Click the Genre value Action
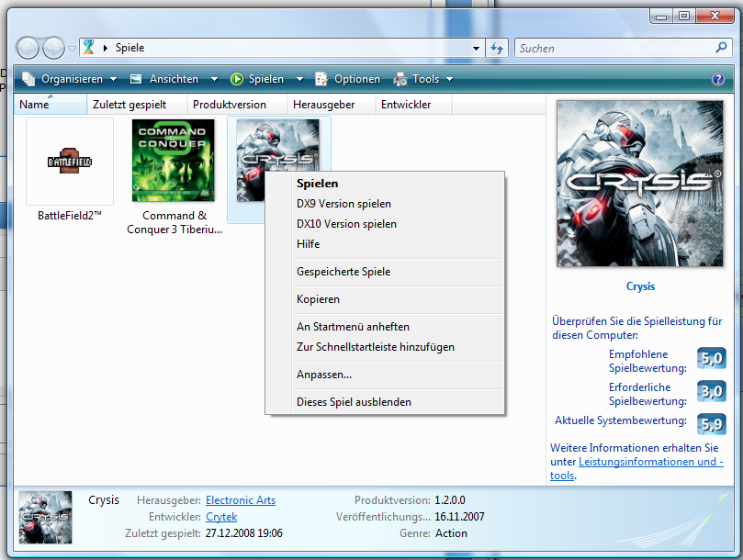The width and height of the screenshot is (743, 560). click(451, 533)
